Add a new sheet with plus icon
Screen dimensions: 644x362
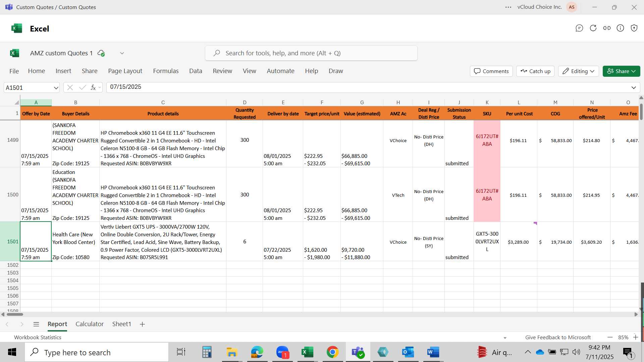coord(142,324)
